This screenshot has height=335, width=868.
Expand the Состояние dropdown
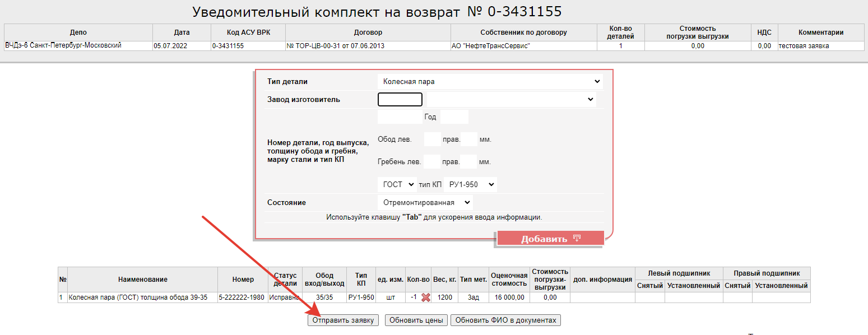tap(425, 202)
